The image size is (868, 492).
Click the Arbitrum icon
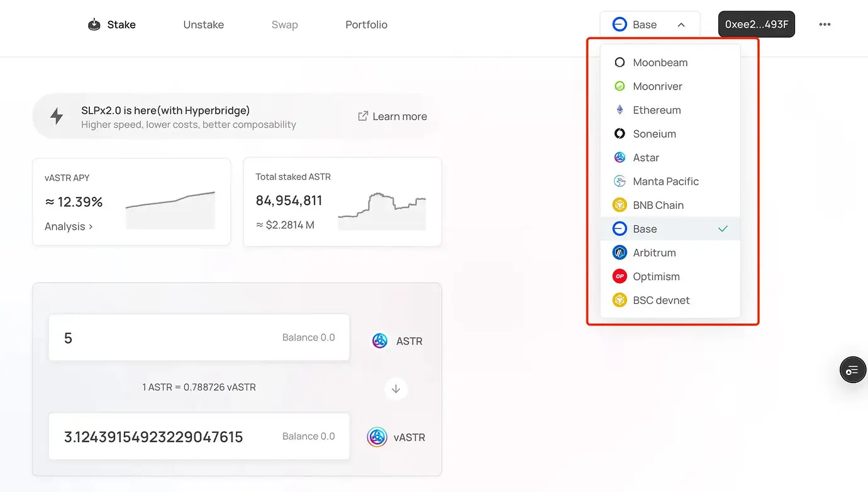(x=620, y=253)
